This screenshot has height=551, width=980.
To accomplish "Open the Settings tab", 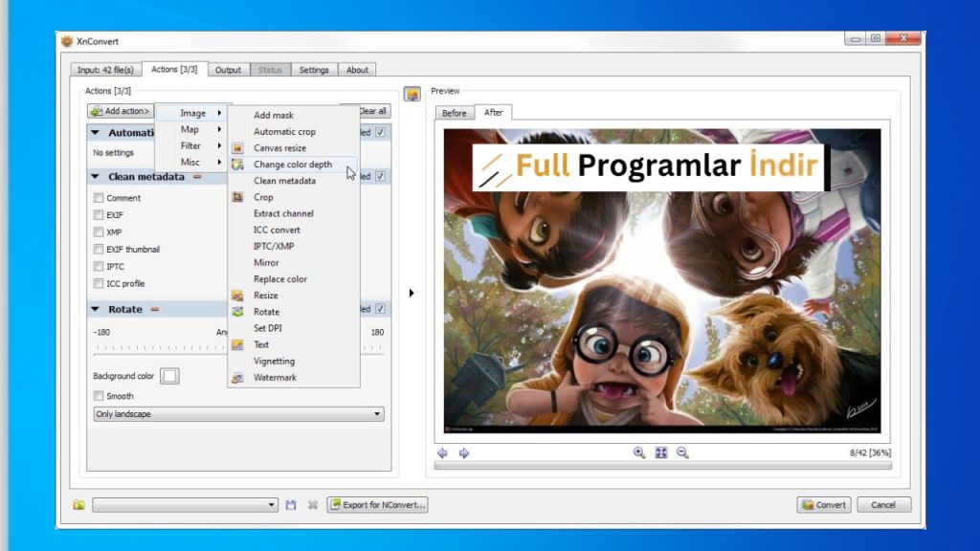I will [314, 70].
